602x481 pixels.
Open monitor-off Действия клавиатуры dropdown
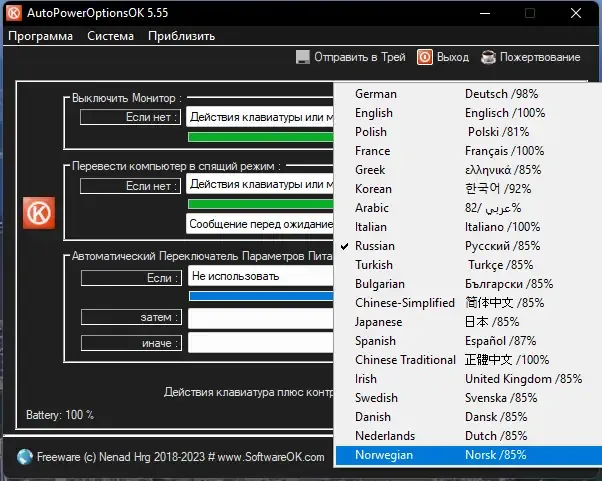pos(260,117)
